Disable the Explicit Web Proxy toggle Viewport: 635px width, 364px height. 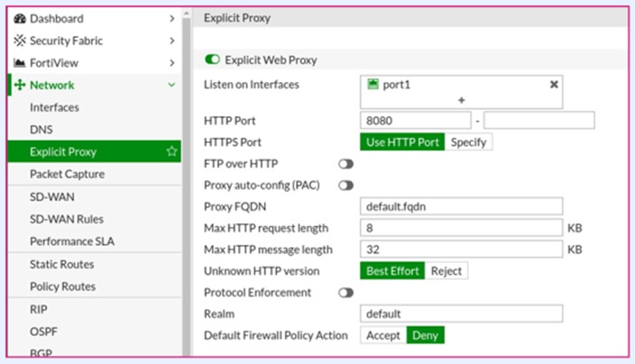tap(213, 60)
